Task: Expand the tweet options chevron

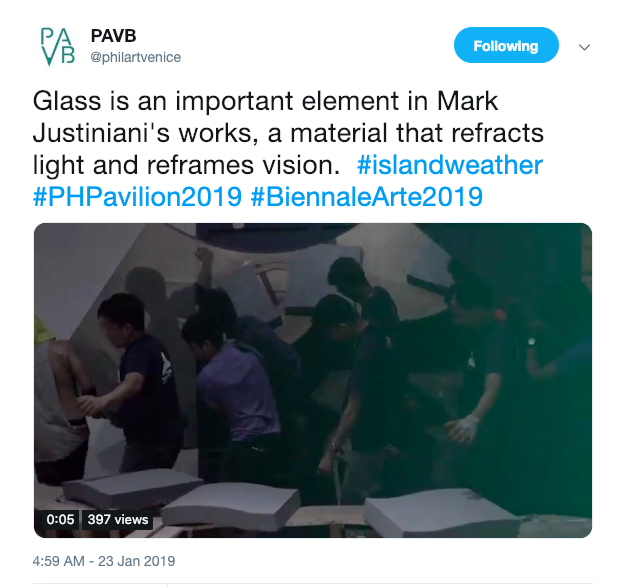Action: coord(584,47)
